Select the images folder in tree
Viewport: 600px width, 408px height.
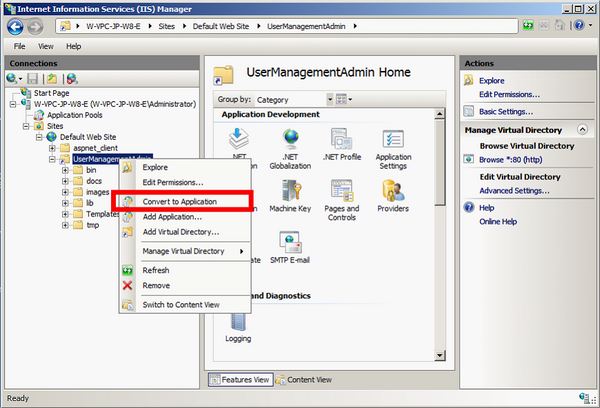(98, 192)
